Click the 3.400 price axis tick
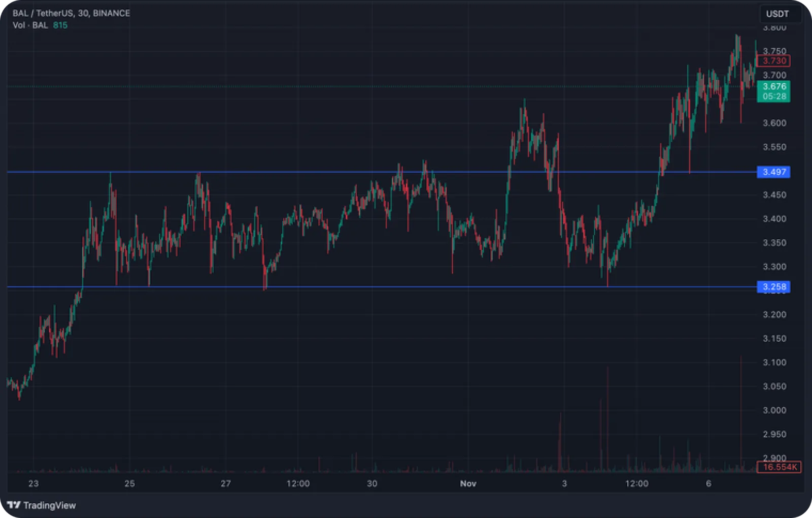812x518 pixels. [x=774, y=219]
